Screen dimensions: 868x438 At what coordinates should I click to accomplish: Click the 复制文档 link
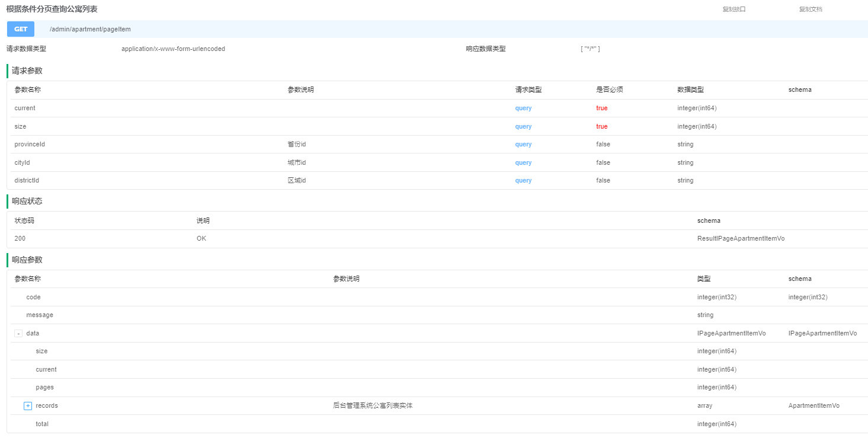pyautogui.click(x=811, y=9)
